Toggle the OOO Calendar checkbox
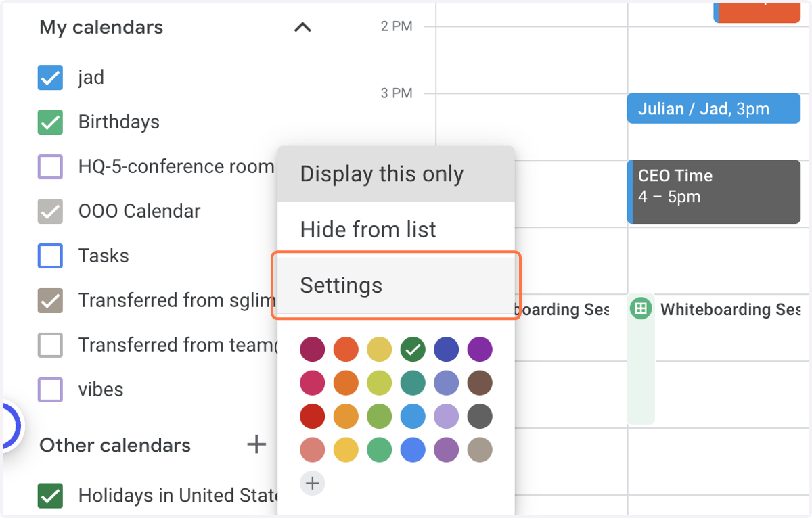This screenshot has height=518, width=812. [50, 212]
